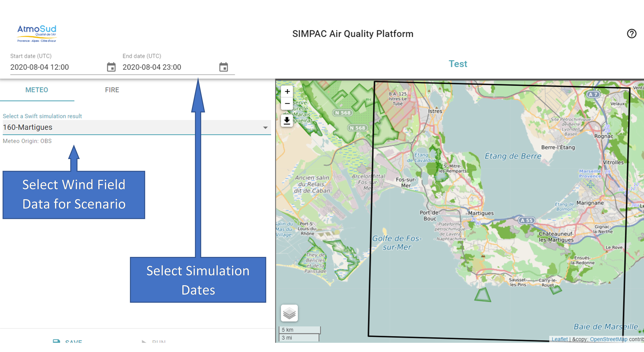Select the 160-Martigues simulation field

click(137, 127)
